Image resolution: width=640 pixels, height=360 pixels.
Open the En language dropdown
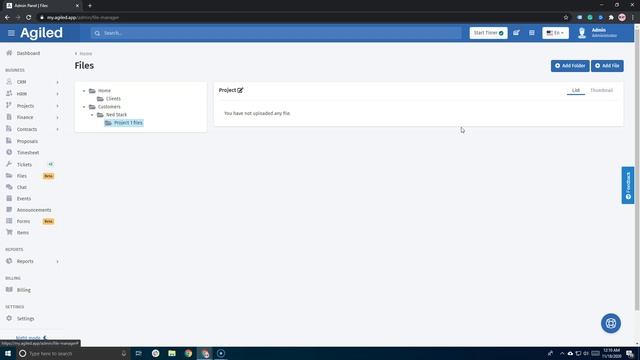(x=555, y=33)
